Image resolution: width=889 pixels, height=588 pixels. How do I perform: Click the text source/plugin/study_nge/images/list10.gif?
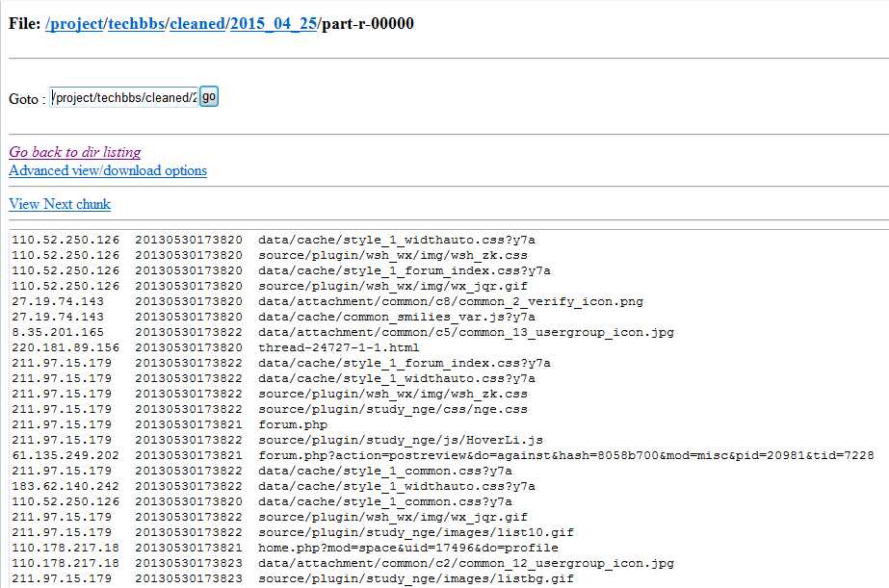pos(415,532)
